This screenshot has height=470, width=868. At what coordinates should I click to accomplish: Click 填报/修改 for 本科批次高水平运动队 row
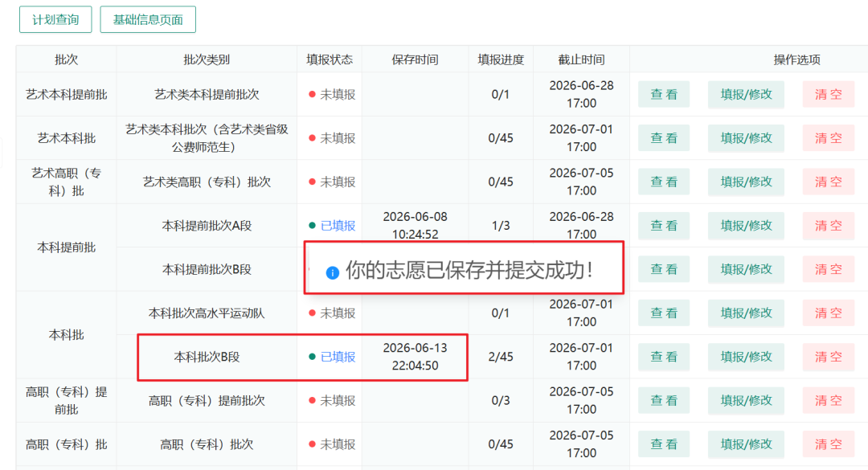tap(746, 313)
